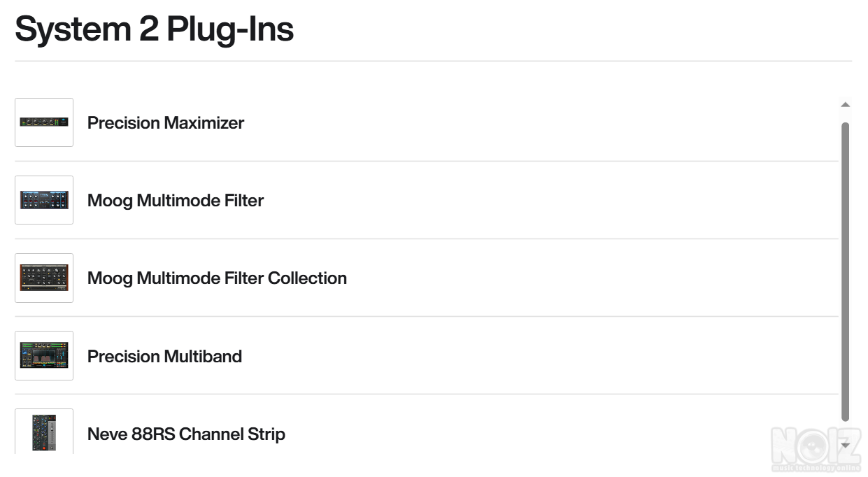Open the Precision Multiband name link
868x477 pixels.
[x=164, y=357]
